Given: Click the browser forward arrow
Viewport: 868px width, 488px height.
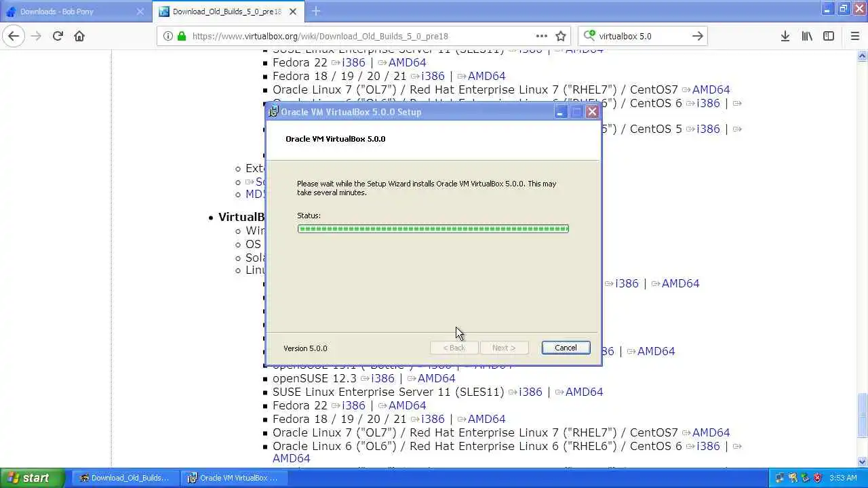Looking at the screenshot, I should tap(36, 36).
